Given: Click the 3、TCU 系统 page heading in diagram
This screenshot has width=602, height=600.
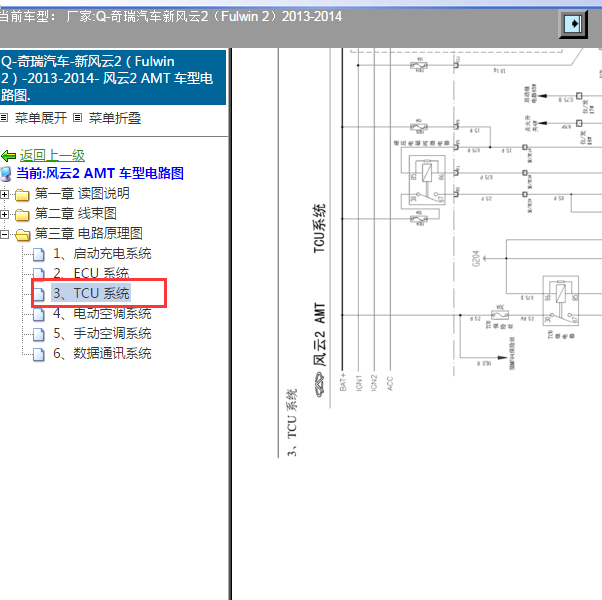Looking at the screenshot, I should pos(291,422).
